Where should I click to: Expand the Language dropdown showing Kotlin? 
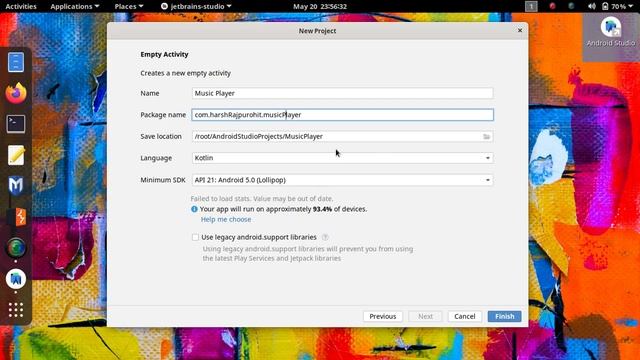pyautogui.click(x=342, y=158)
